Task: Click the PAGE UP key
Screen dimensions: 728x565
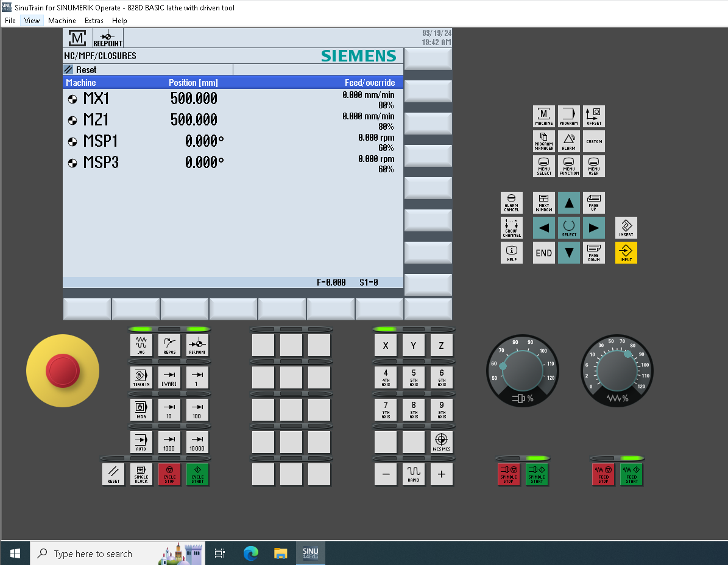Action: pos(594,203)
